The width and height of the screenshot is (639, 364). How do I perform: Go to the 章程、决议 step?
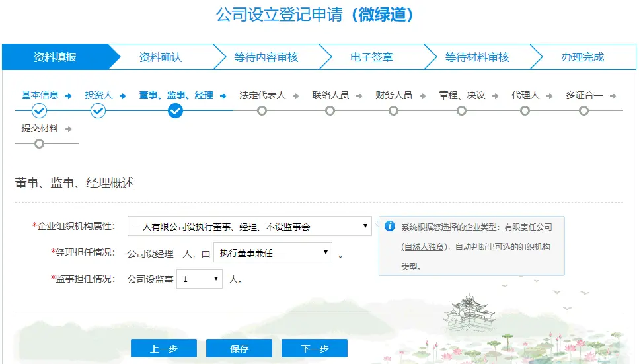[x=462, y=95]
